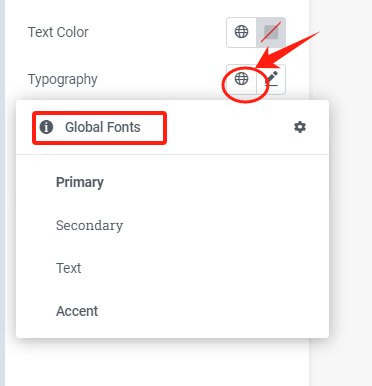Toggle the Typography global fonts dropdown closed
This screenshot has height=386, width=372.
tap(241, 79)
